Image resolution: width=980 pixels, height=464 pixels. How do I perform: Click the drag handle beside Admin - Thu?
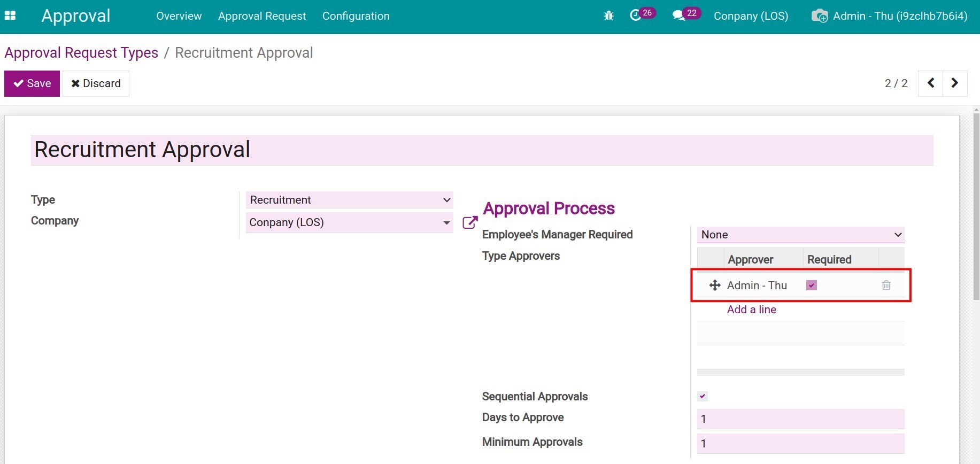[x=715, y=285]
